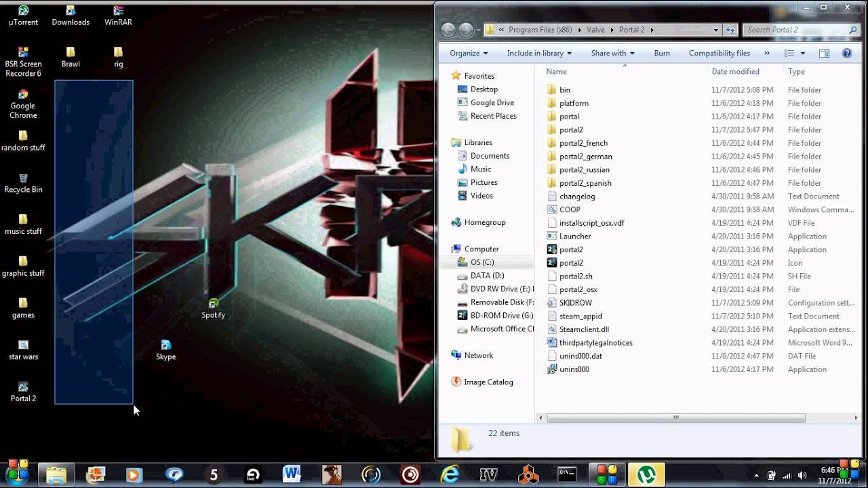Select the music stuff desktop folder
Viewport: 868px width, 488px height.
(x=23, y=224)
